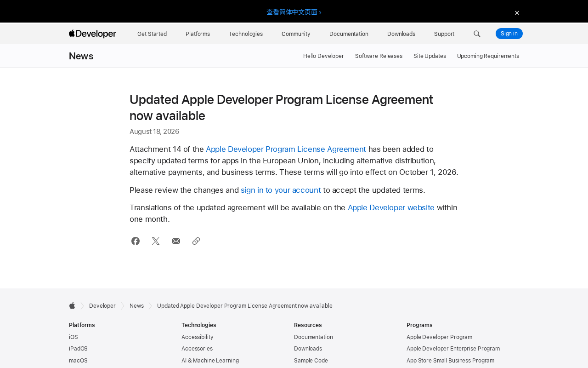
Task: Open the Apple Developer Program License Agreement link
Action: [286, 149]
